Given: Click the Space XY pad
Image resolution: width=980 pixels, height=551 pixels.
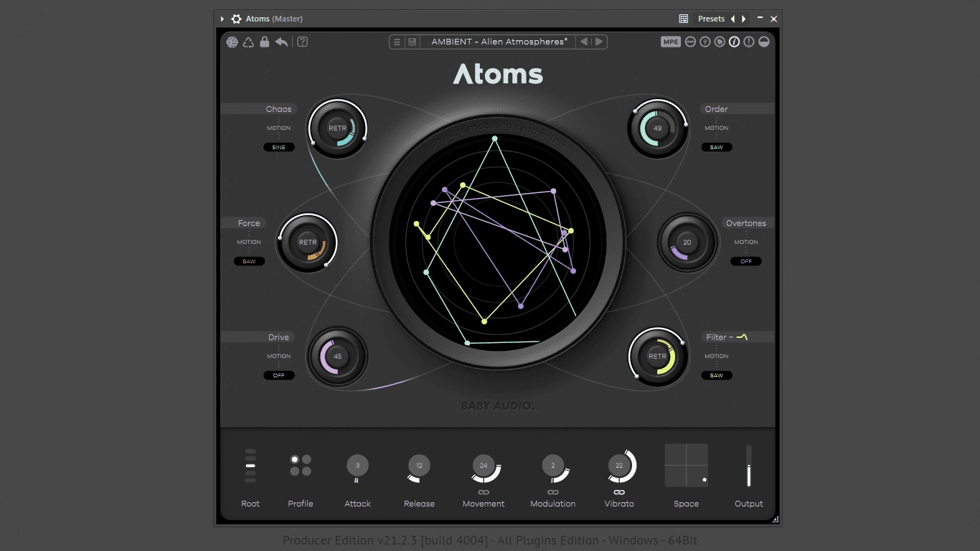Looking at the screenshot, I should (687, 465).
